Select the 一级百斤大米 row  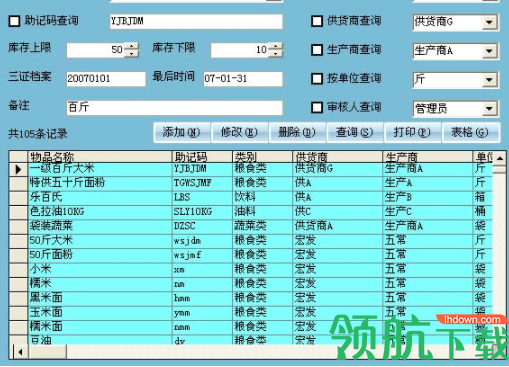coord(251,169)
